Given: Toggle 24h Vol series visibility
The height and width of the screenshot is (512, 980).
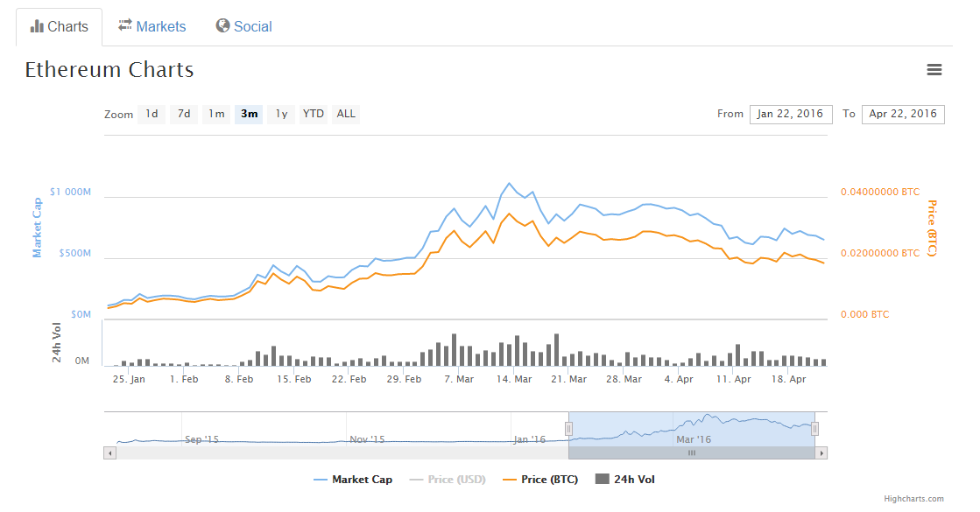Looking at the screenshot, I should (x=624, y=480).
